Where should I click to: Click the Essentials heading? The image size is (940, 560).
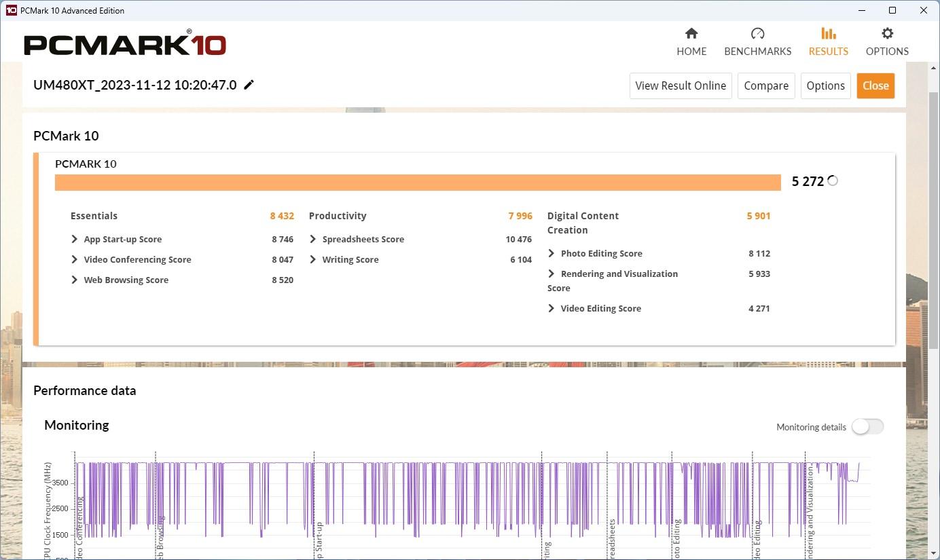coord(94,216)
